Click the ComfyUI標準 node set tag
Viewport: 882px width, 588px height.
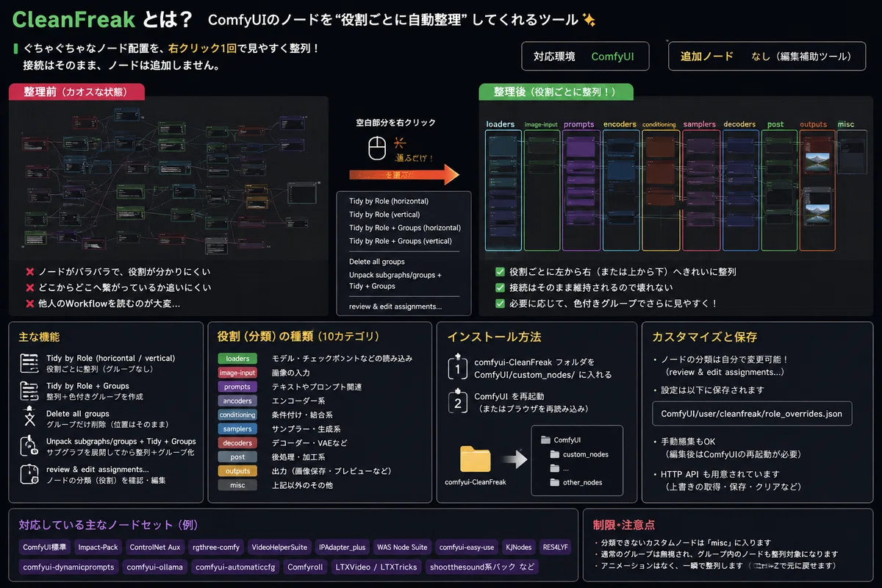pyautogui.click(x=45, y=547)
